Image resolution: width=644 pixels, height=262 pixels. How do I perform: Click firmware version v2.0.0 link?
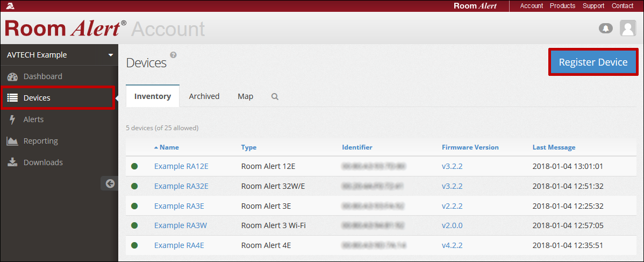click(x=452, y=225)
